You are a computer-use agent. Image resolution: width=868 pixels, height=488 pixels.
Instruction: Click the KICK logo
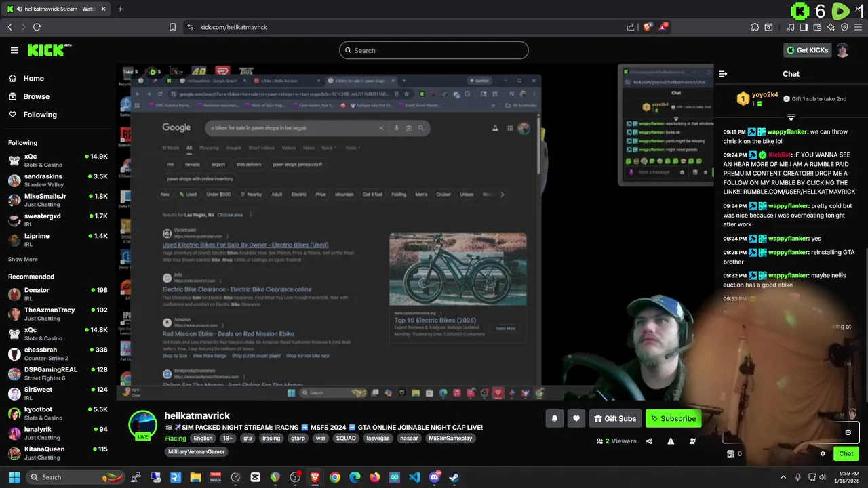click(49, 50)
